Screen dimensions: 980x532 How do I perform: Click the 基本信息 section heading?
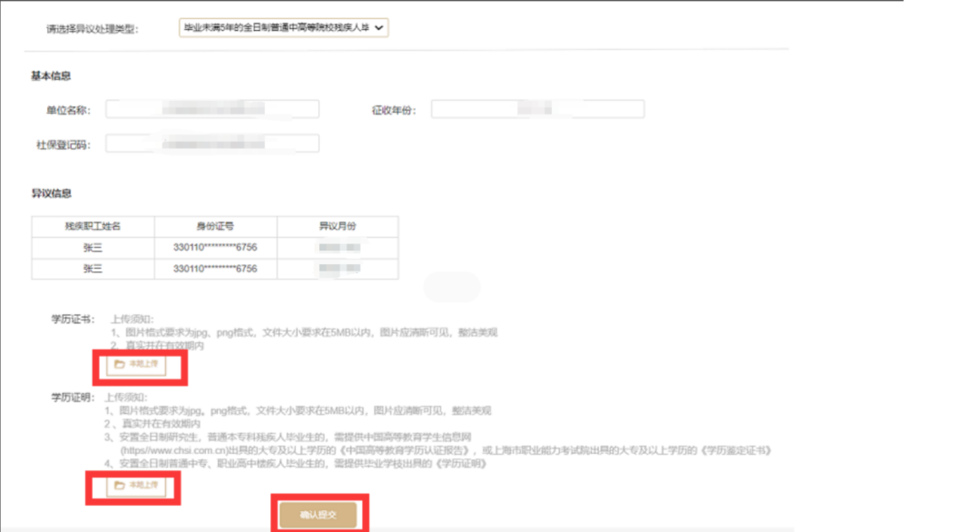pos(51,75)
